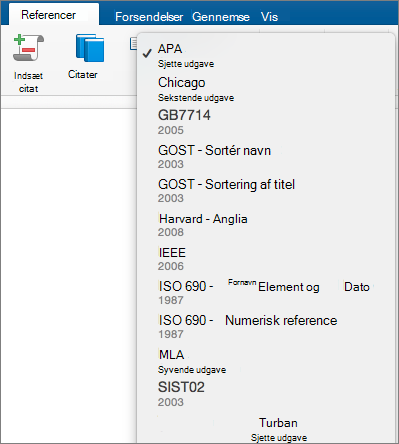The height and width of the screenshot is (444, 399).
Task: Select ISO 690 Element og Dato
Action: [x=266, y=292]
